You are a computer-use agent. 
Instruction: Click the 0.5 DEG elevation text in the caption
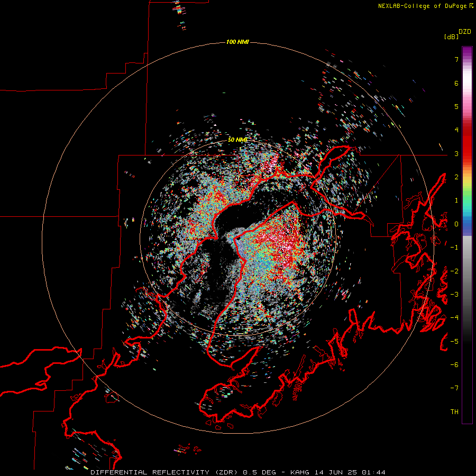[x=259, y=472]
